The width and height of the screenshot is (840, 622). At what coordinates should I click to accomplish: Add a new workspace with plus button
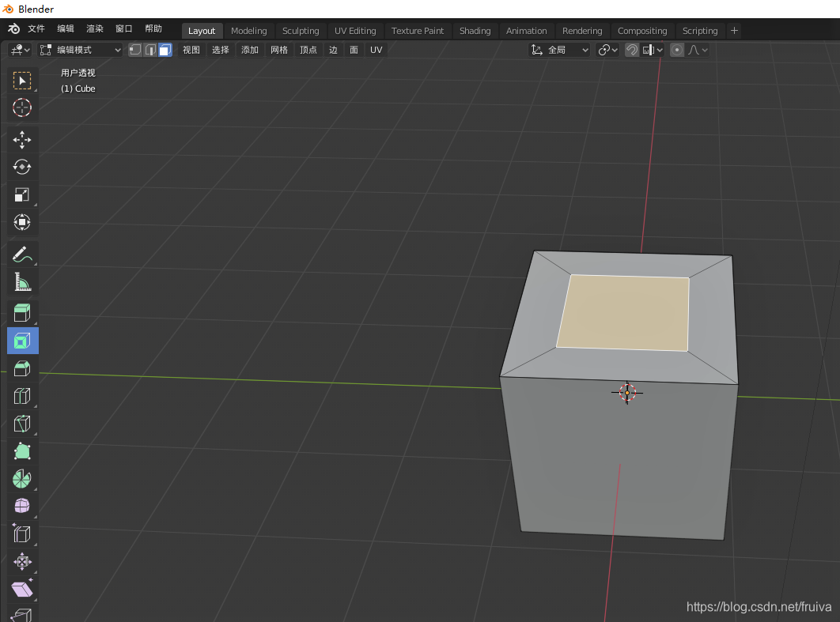click(x=734, y=31)
